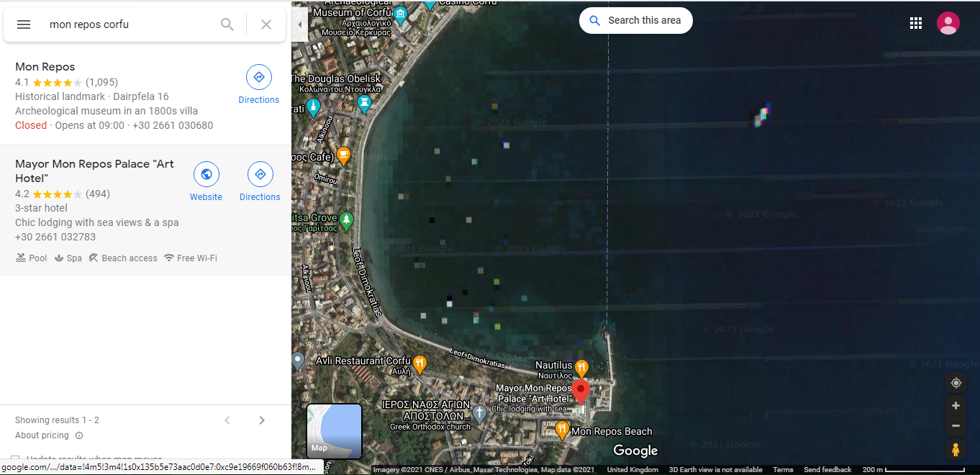Click the Avli Restaurant Corfu marker
Image resolution: width=980 pixels, height=475 pixels.
(419, 363)
